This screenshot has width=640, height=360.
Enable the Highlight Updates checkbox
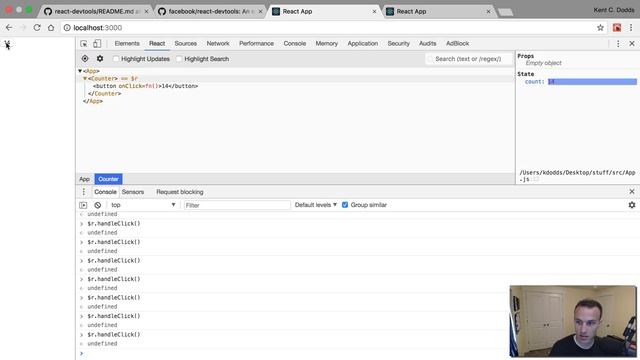click(116, 59)
